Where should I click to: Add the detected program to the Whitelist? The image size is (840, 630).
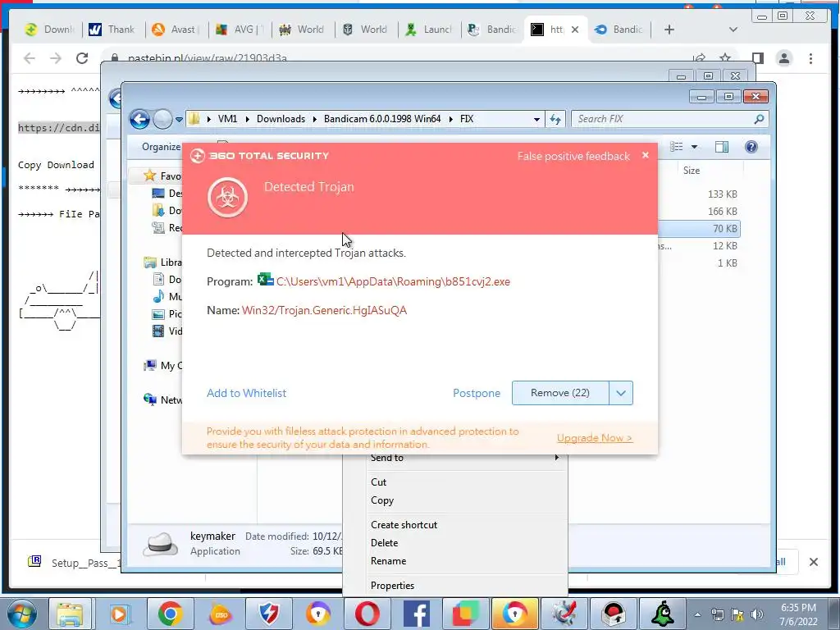[246, 393]
